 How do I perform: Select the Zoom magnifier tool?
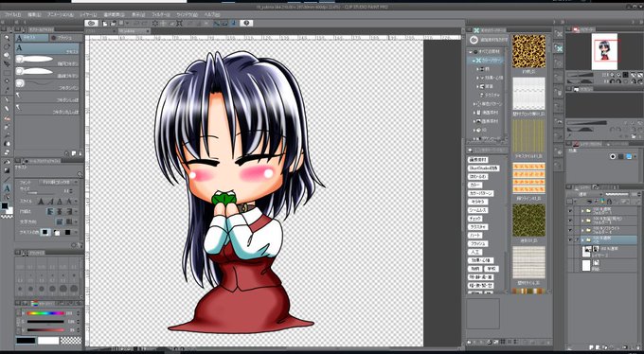pos(7,38)
